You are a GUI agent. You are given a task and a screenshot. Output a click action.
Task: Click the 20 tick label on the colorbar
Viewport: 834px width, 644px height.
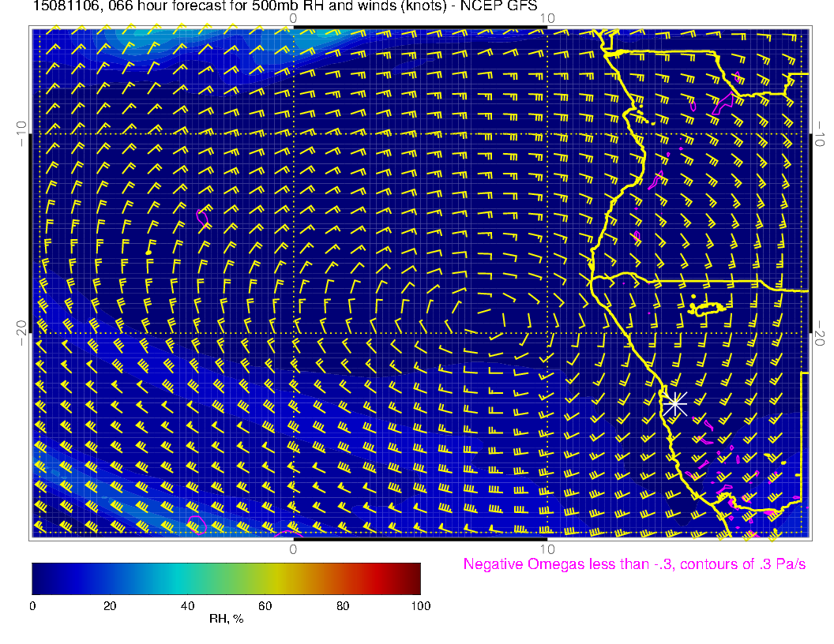(x=110, y=605)
